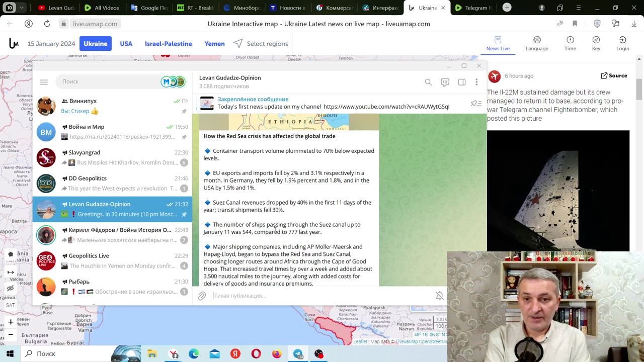Toggle silent broadcast bell icon

(439, 296)
